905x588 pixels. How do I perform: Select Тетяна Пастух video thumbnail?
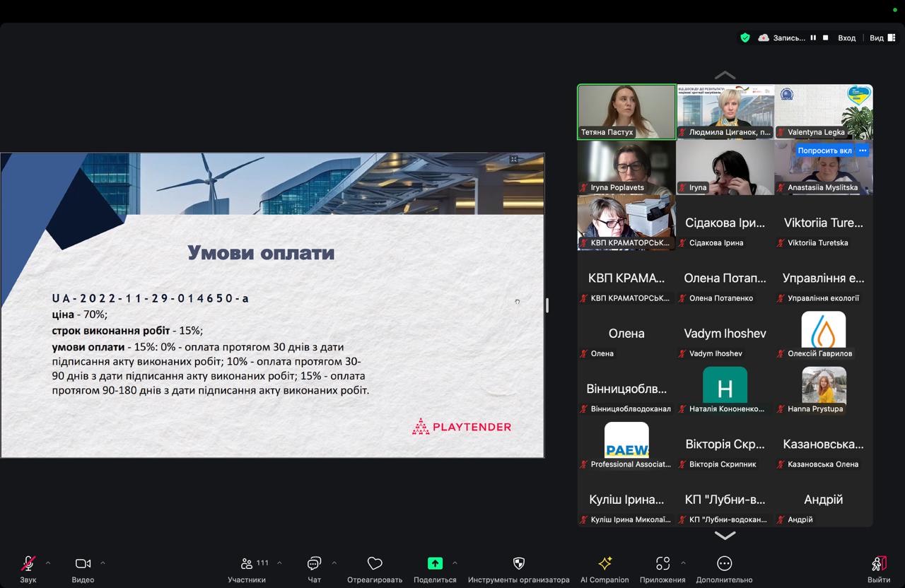[x=626, y=112]
